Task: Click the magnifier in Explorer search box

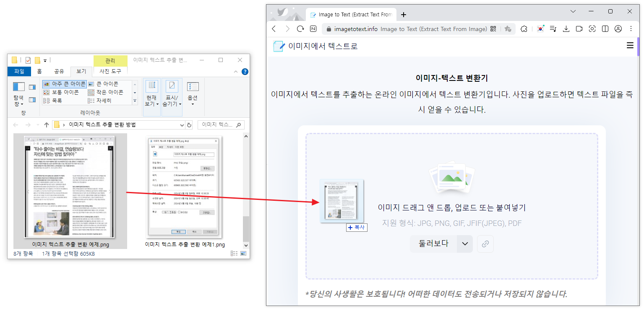Action: click(238, 125)
